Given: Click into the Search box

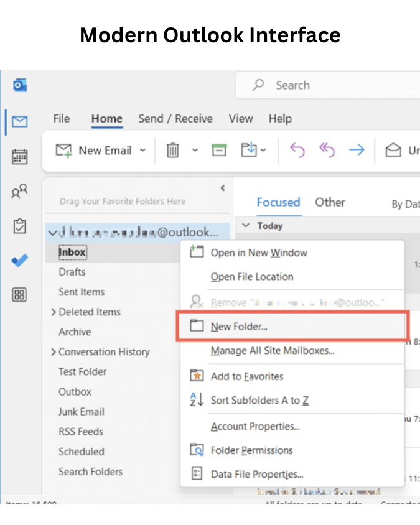Looking at the screenshot, I should [329, 85].
